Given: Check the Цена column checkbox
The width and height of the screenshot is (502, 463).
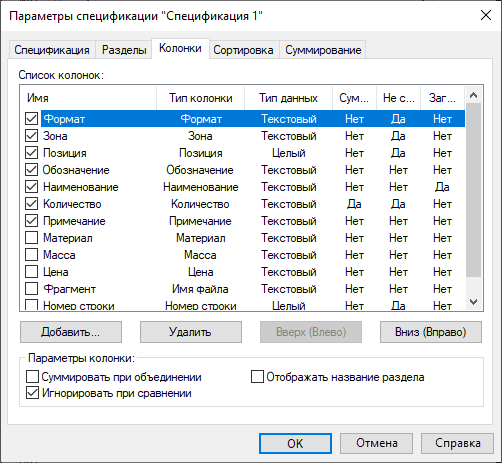Looking at the screenshot, I should tap(31, 271).
